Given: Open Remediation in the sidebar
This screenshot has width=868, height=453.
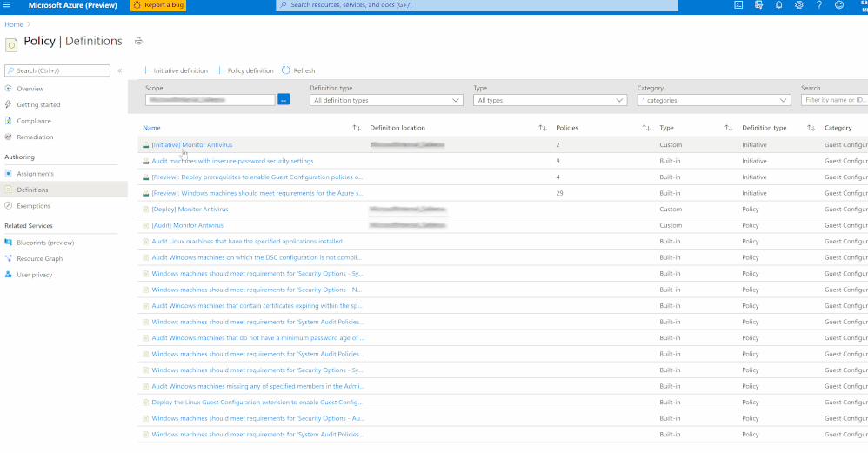Looking at the screenshot, I should (x=35, y=137).
